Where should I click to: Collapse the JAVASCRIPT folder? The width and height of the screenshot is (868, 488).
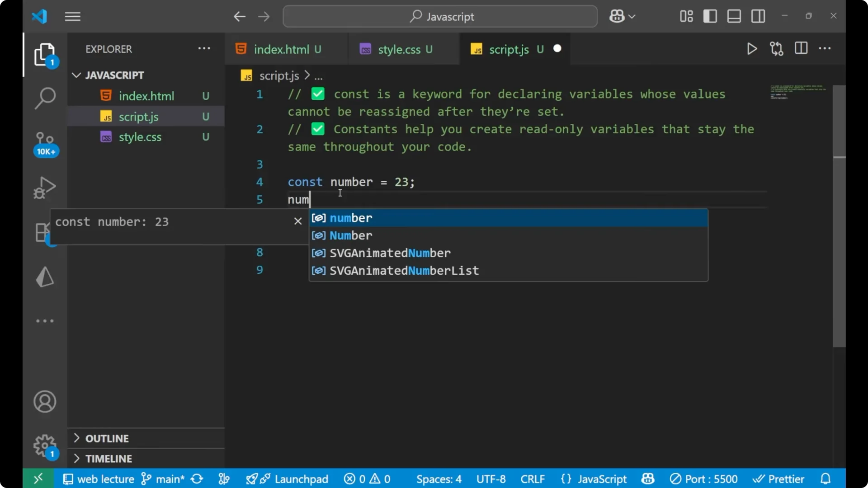point(75,75)
